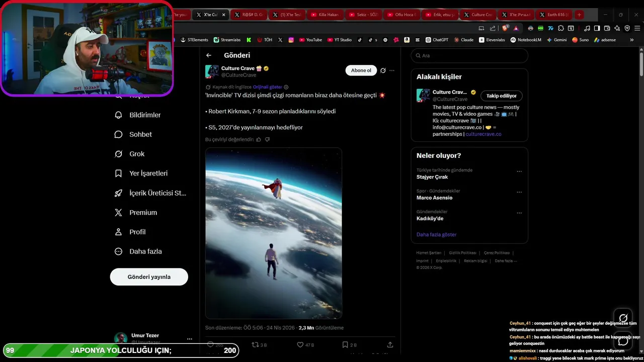Rate the translation with thumbs up
644x362 pixels.
[x=259, y=139]
